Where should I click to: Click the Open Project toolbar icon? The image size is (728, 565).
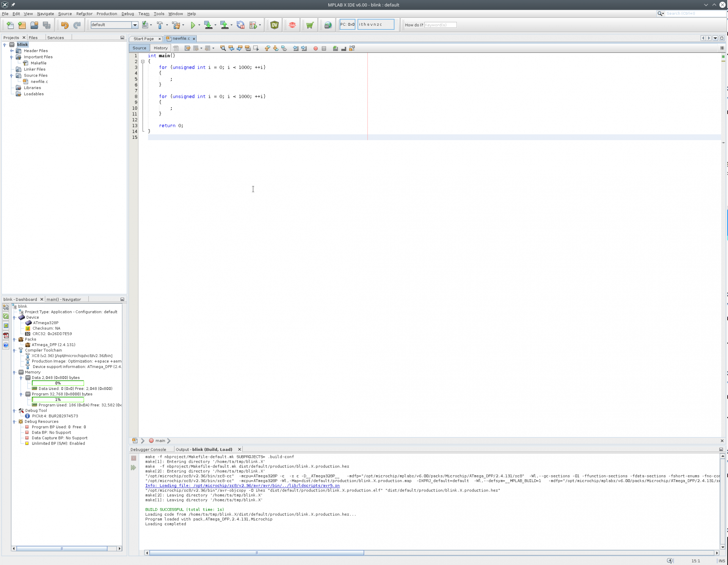coord(34,25)
